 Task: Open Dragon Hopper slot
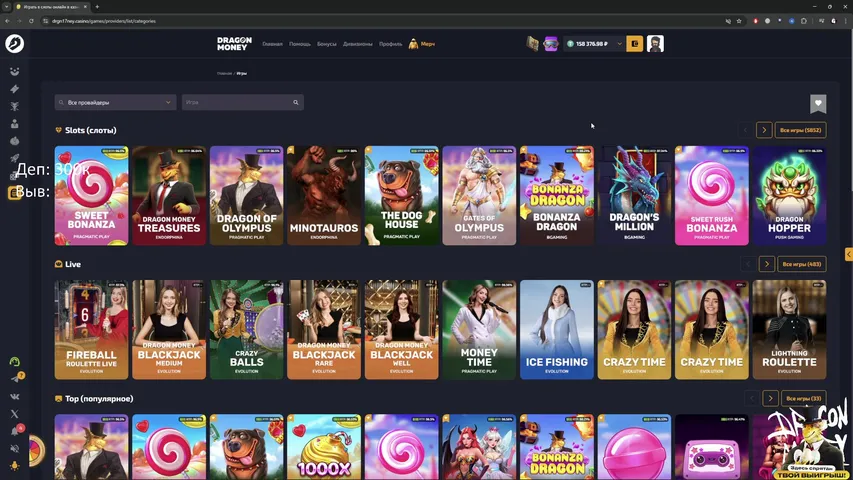(789, 195)
